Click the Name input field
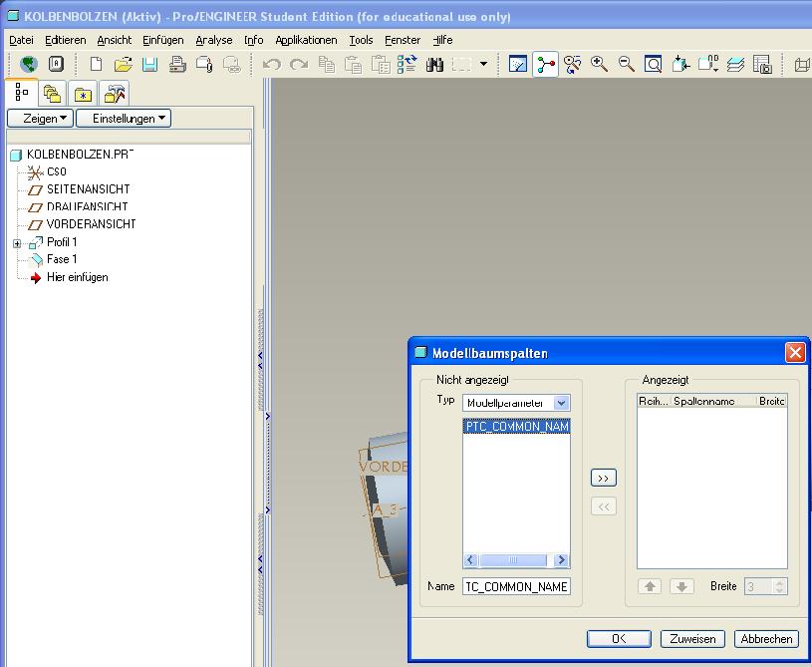 tap(516, 586)
